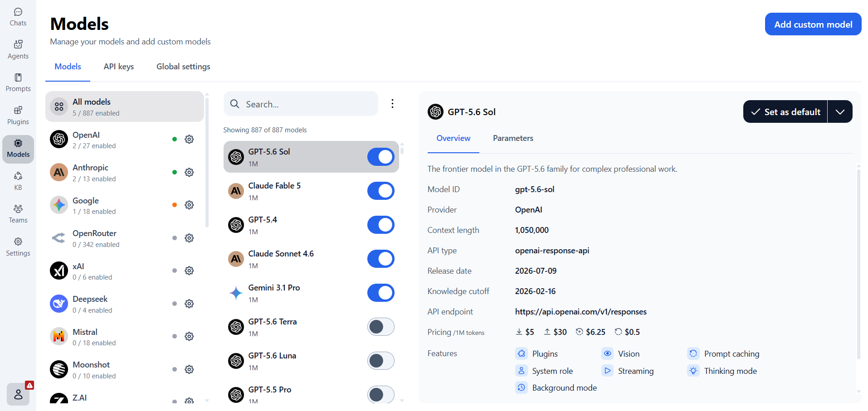Click the $30 output pricing value

point(556,332)
